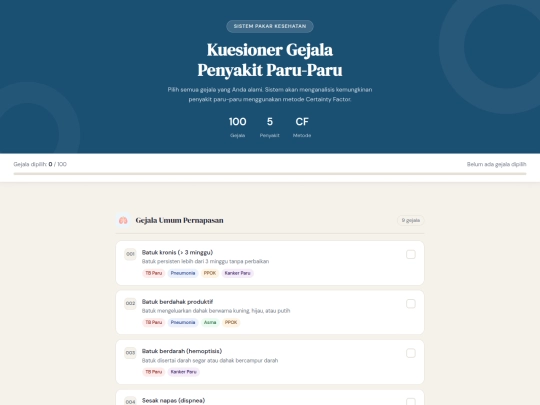
Task: Select the PPOK tag under Batuk kronis
Action: (x=210, y=273)
